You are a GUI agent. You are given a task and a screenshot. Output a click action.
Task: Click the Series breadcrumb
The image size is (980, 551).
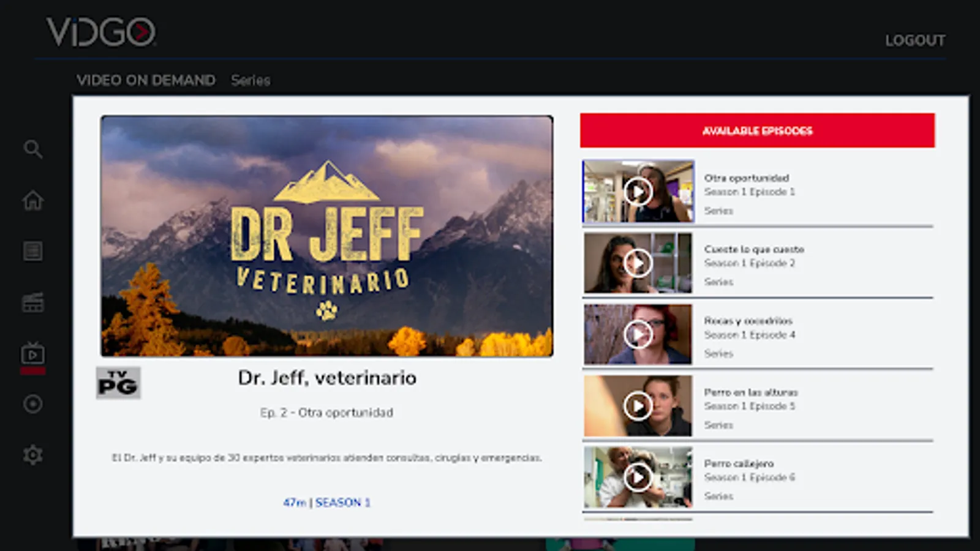pyautogui.click(x=251, y=80)
